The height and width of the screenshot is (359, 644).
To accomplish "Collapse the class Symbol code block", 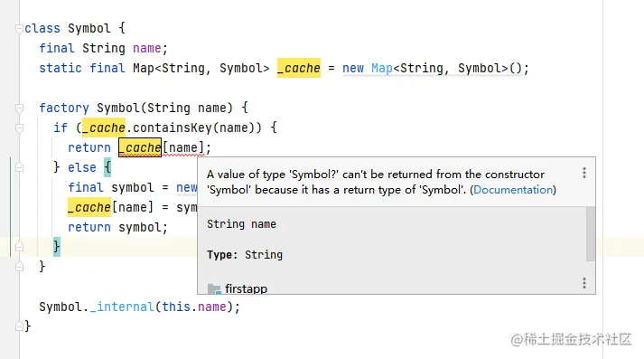I will point(19,28).
